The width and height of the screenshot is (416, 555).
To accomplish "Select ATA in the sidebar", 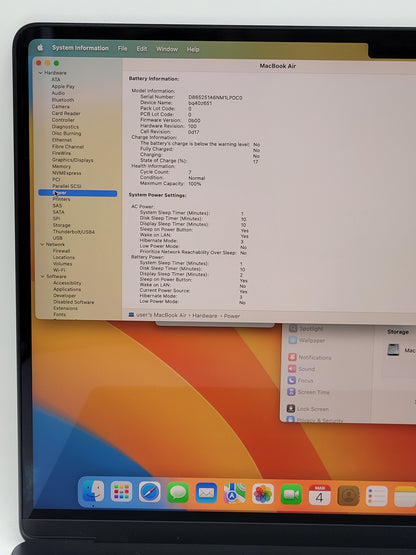I will pyautogui.click(x=56, y=79).
